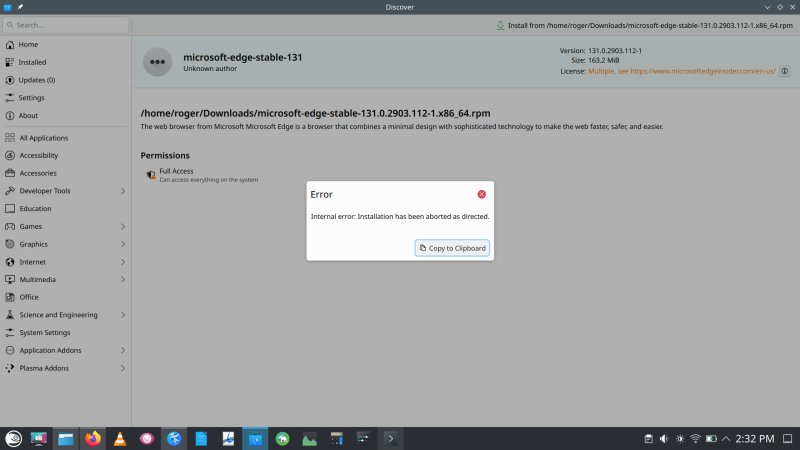Open the file manager from the taskbar

pos(66,439)
